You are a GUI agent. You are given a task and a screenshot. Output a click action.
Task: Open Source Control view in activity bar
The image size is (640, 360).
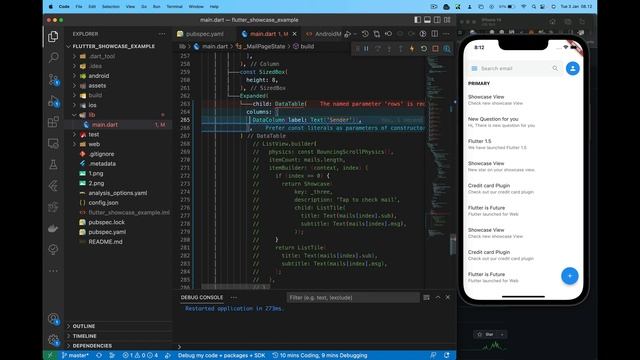(x=53, y=79)
